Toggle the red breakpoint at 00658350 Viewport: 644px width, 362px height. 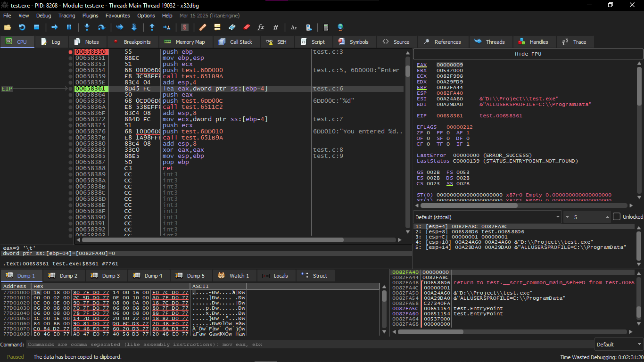click(x=70, y=52)
